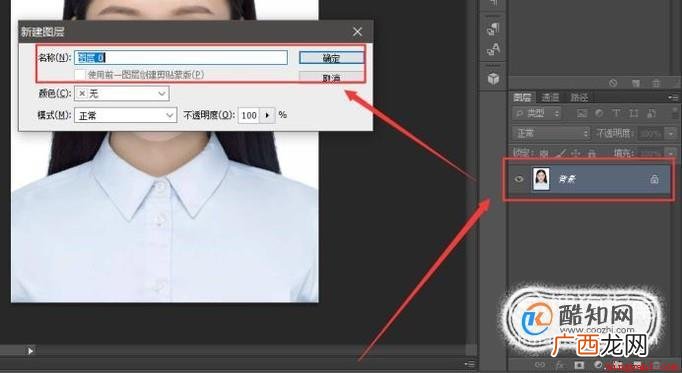
Task: Switch to the 通道 tab
Action: [x=550, y=97]
